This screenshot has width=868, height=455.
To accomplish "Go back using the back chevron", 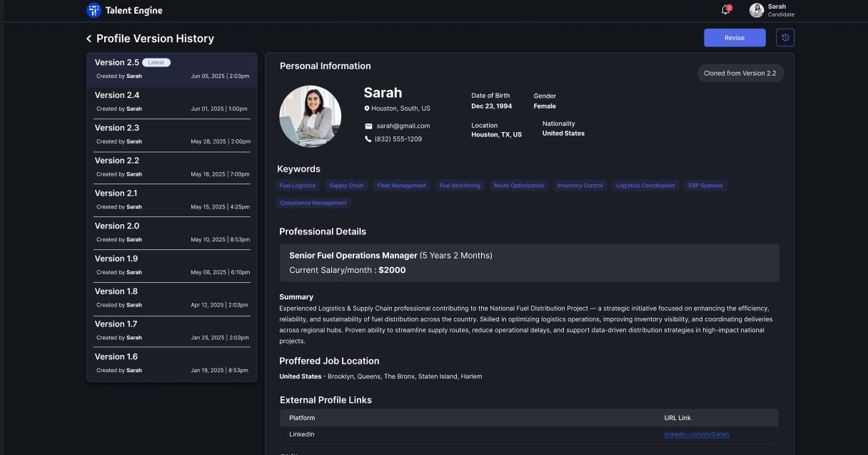I will (x=89, y=39).
